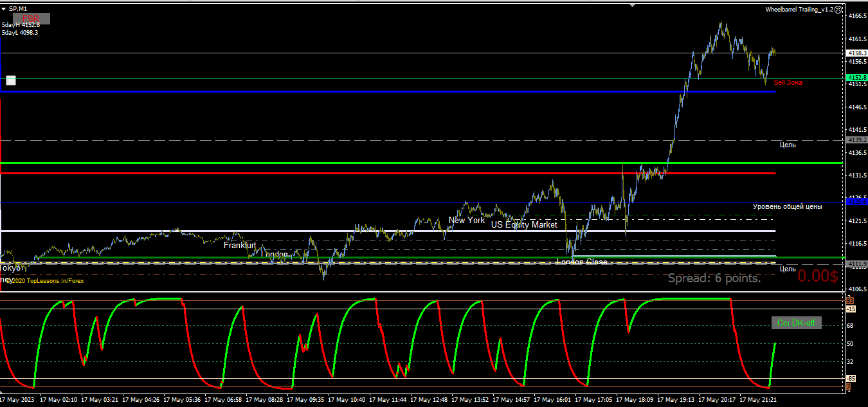Click the sad-face expert advisor icon

(838, 10)
